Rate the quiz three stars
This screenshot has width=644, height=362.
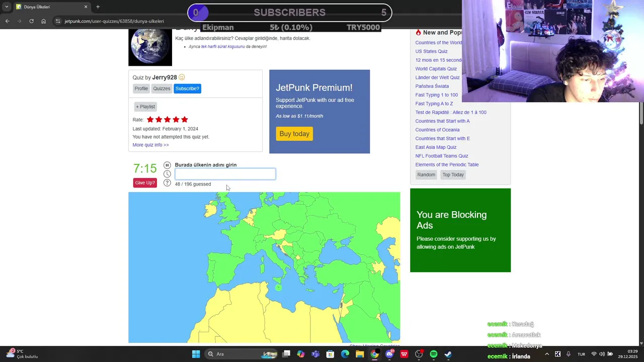pyautogui.click(x=167, y=120)
